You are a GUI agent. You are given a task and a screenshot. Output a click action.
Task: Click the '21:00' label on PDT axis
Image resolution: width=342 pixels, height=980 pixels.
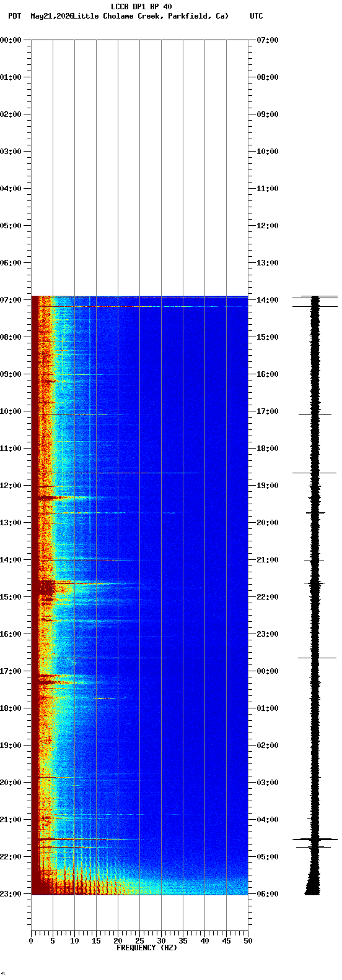(11, 820)
